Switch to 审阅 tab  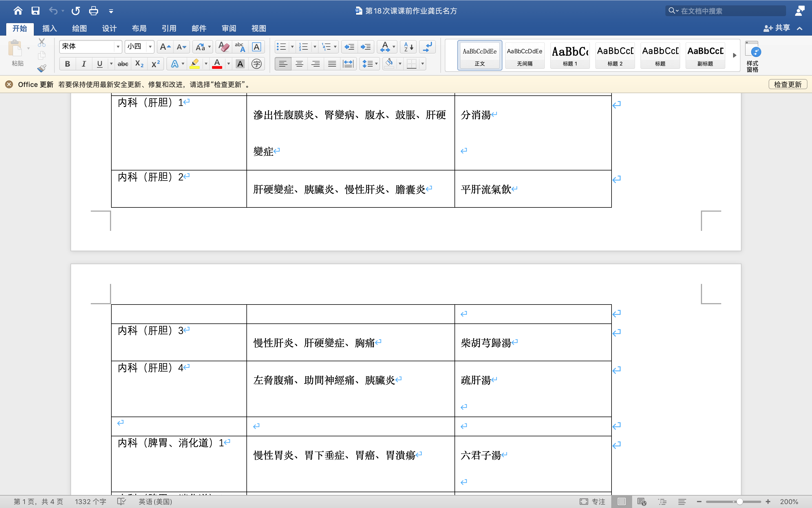coord(229,29)
